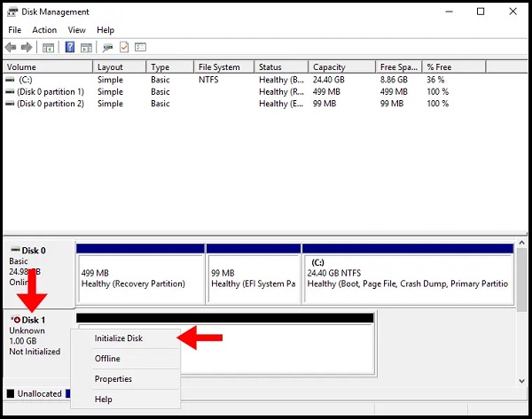The width and height of the screenshot is (532, 419).
Task: Click the Show/Hide Console Tree toolbar icon
Action: [48, 48]
